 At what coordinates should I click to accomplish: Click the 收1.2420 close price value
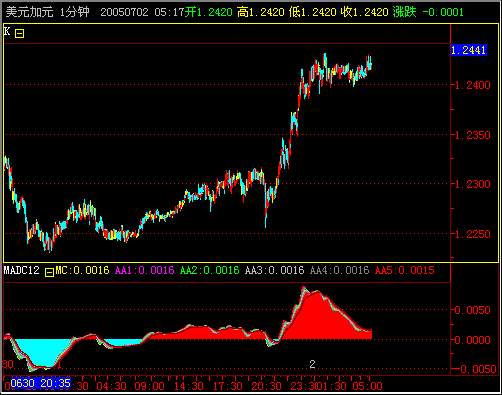[365, 12]
